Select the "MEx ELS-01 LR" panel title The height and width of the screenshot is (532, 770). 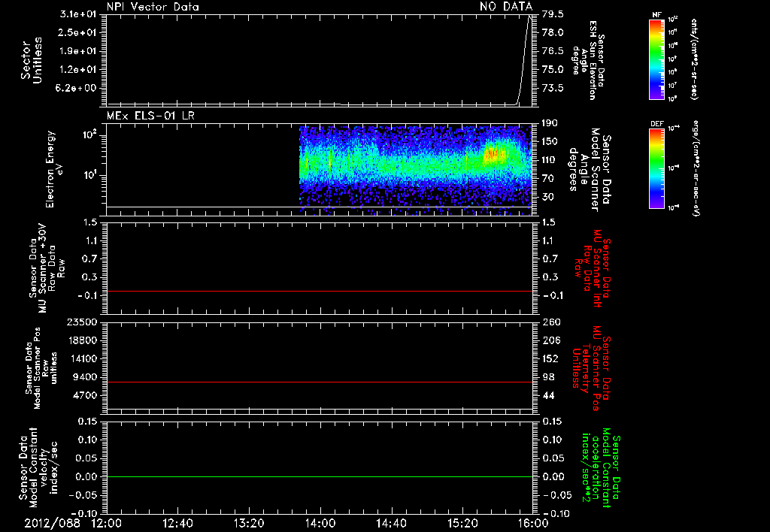(150, 116)
